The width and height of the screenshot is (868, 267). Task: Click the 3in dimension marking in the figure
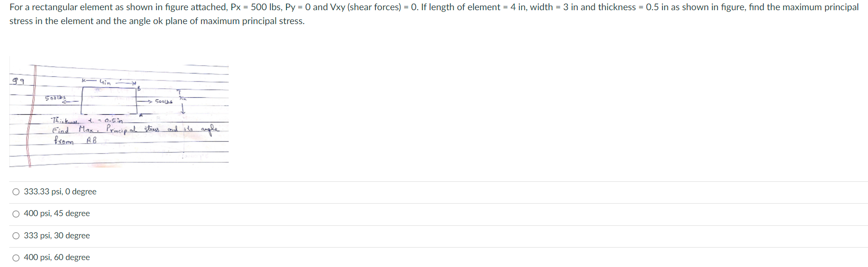pos(182,99)
